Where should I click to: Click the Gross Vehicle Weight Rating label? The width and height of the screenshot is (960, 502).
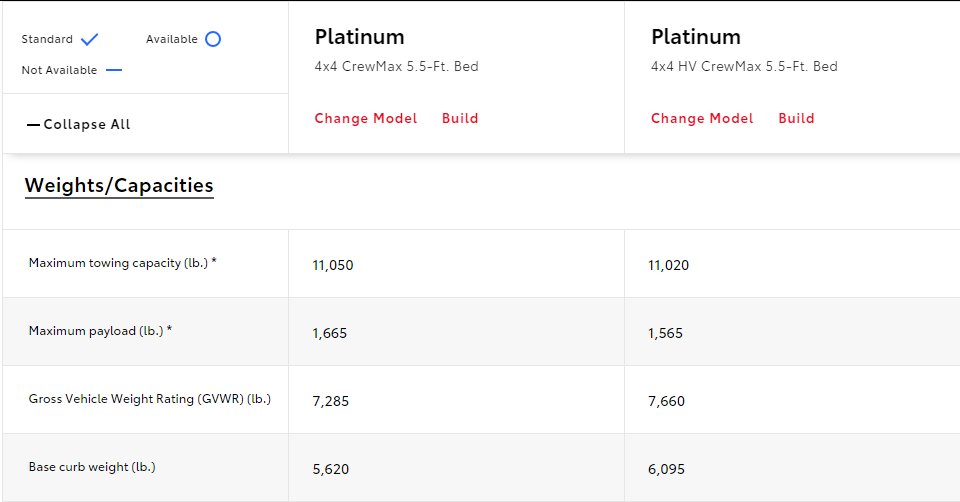tap(149, 399)
